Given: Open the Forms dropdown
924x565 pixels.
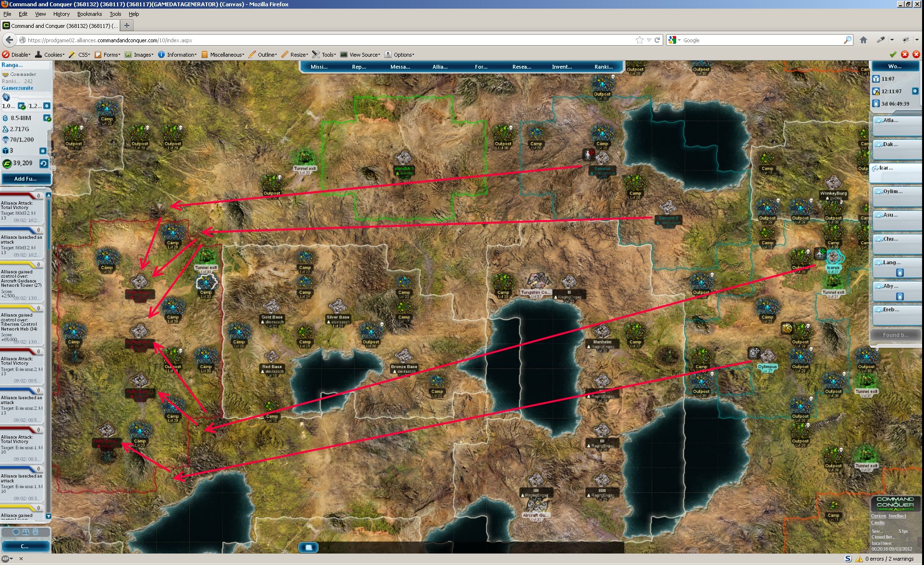Looking at the screenshot, I should point(108,54).
